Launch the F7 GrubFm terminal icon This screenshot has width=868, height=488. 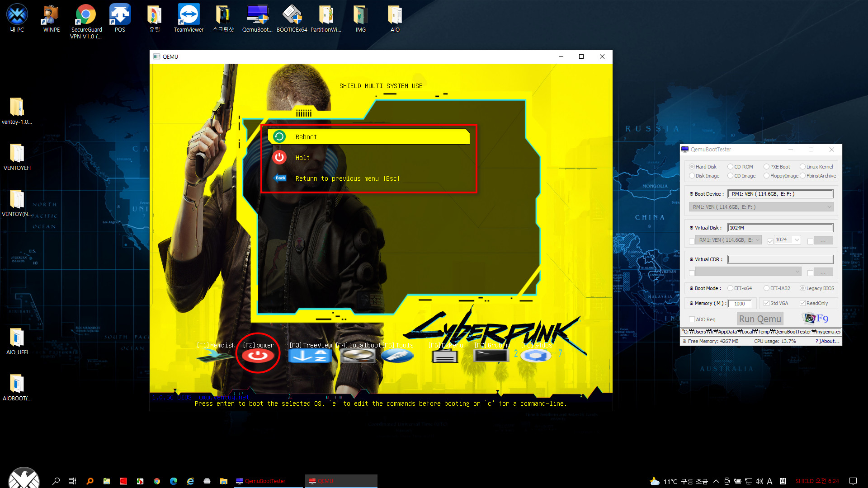pyautogui.click(x=491, y=356)
